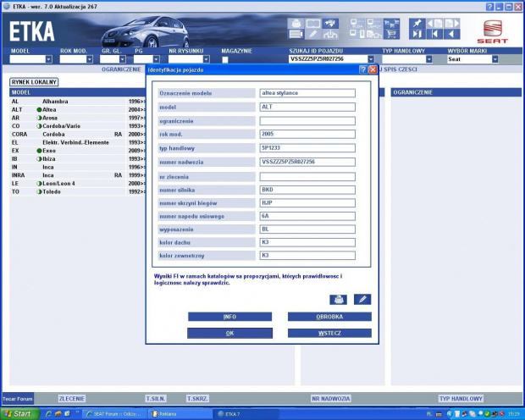Select Leon/Leon 4 in model list
This screenshot has width=525, height=420.
77,184
